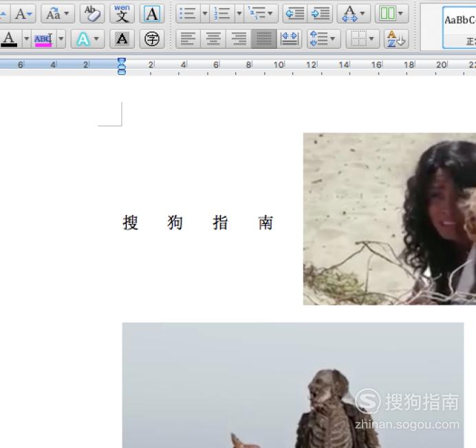Open the text effects button with cyan A
Image resolution: width=476 pixels, height=448 pixels.
click(x=87, y=39)
